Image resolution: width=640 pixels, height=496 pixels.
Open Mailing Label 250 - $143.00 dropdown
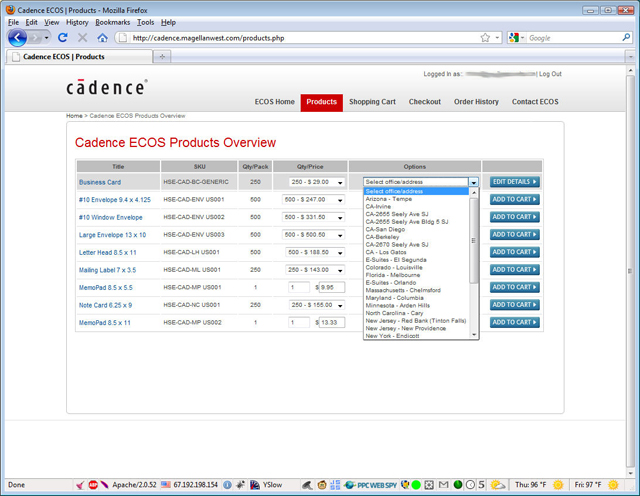pos(315,270)
